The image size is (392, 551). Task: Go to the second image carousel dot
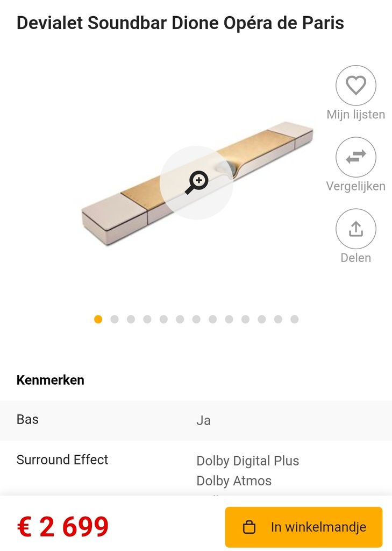point(115,319)
